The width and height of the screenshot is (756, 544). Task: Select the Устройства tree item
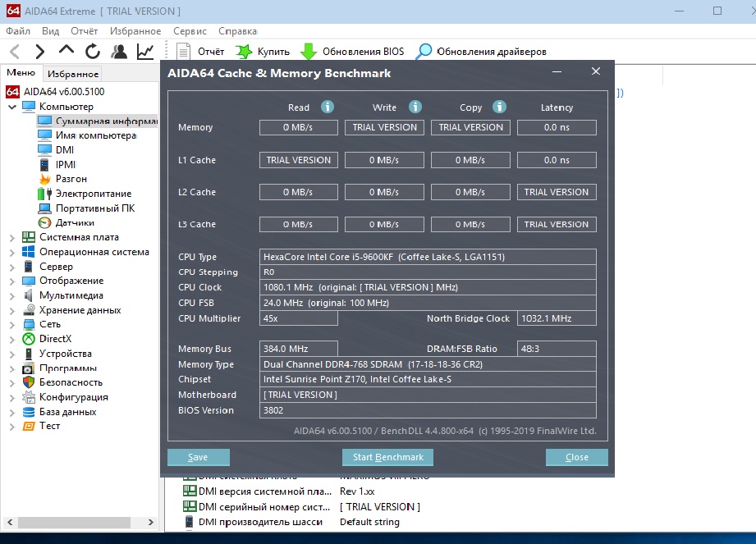(57, 353)
